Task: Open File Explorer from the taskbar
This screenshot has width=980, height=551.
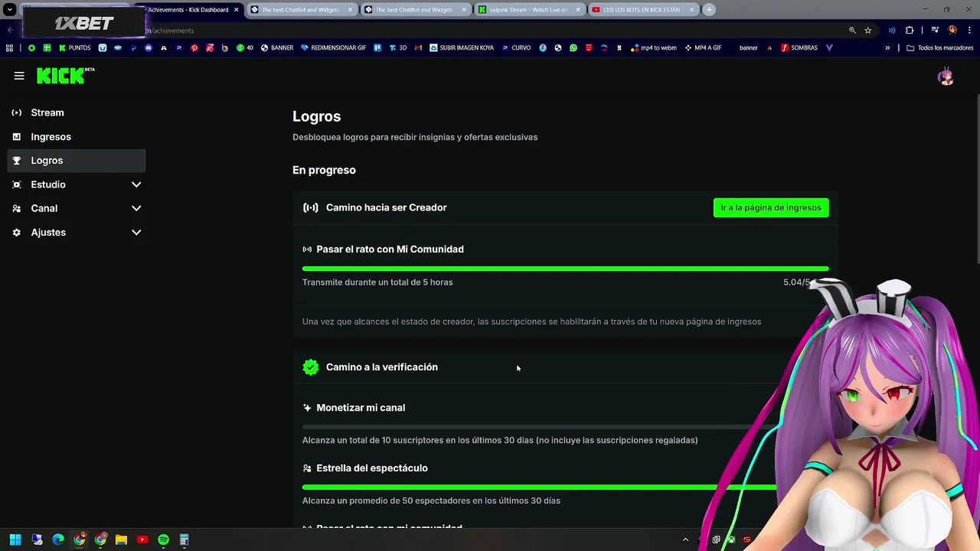Action: tap(121, 540)
